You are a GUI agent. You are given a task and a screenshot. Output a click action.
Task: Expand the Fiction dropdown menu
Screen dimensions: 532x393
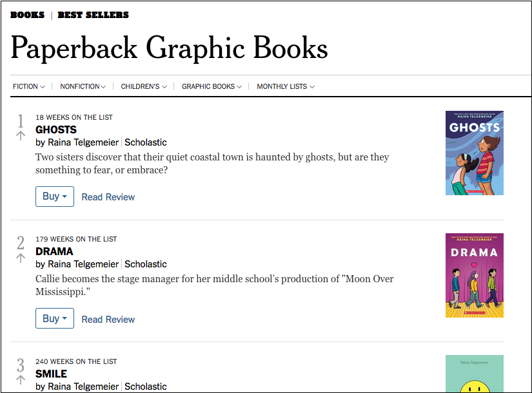[29, 86]
